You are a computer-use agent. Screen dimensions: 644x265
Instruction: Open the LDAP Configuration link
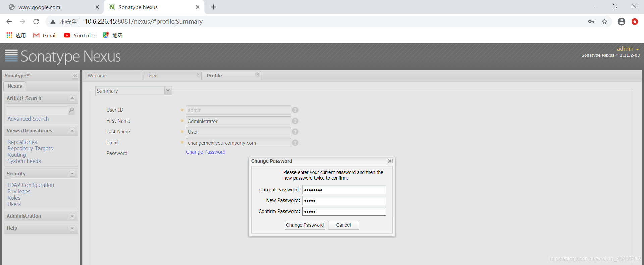31,185
